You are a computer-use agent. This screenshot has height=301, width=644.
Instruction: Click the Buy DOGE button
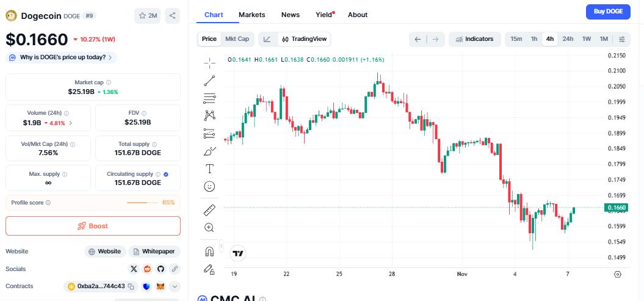(607, 12)
